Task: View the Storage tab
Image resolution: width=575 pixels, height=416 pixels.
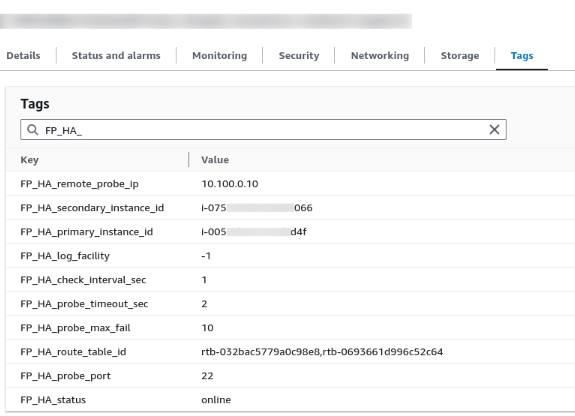Action: coord(460,56)
